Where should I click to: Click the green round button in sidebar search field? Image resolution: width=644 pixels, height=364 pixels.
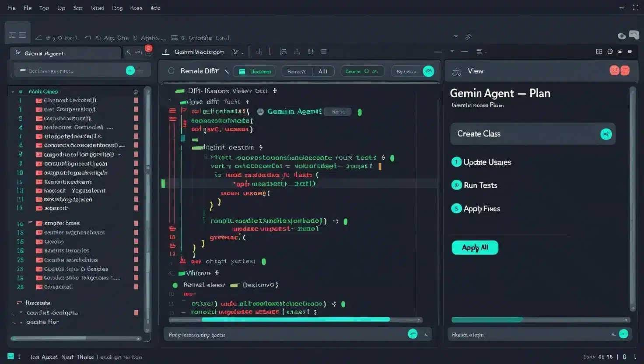point(130,70)
